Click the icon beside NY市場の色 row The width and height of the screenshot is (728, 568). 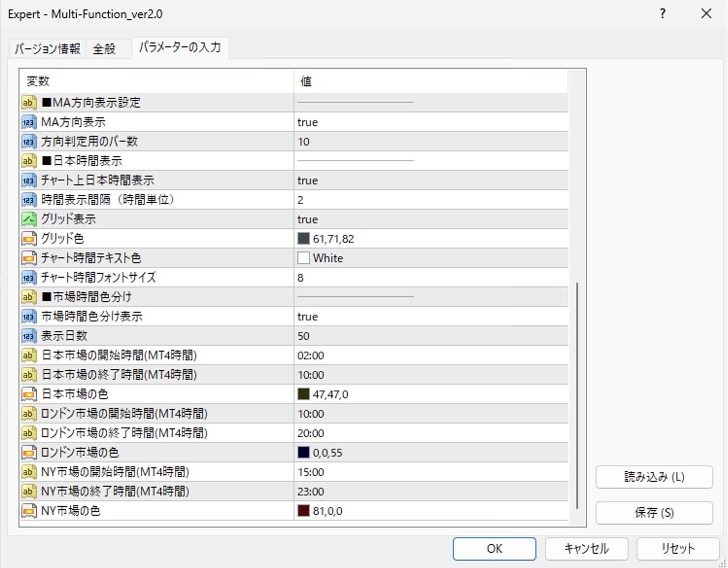[x=29, y=511]
